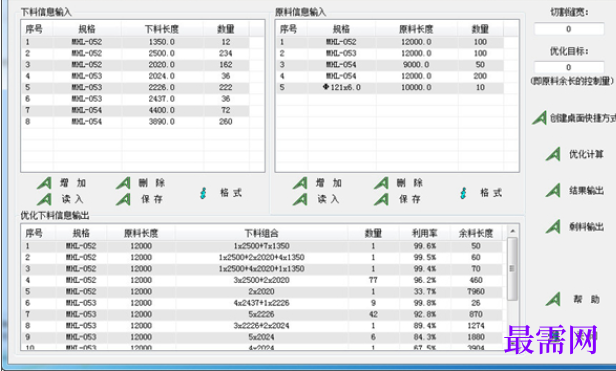Select output row 5x2024

pyautogui.click(x=262, y=337)
